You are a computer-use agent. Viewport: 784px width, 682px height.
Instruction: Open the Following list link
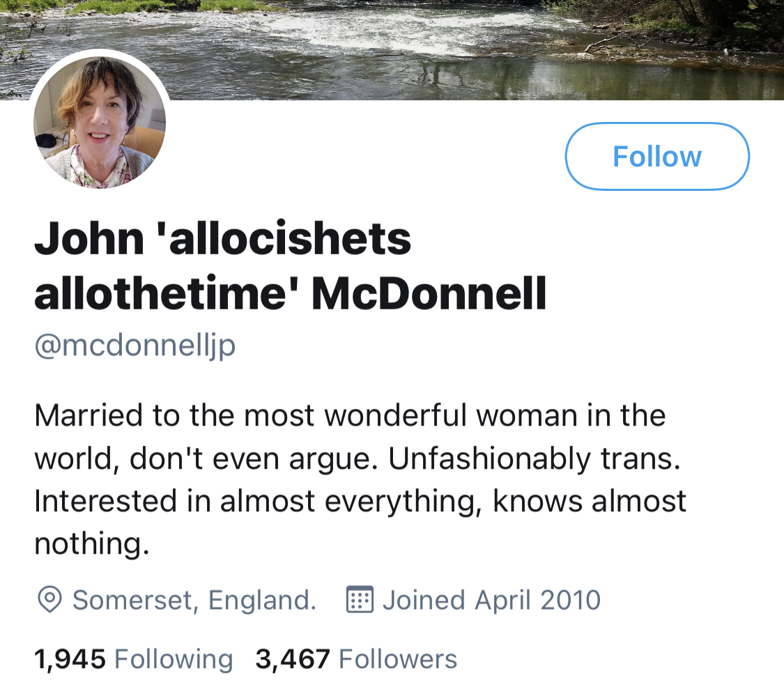173,658
